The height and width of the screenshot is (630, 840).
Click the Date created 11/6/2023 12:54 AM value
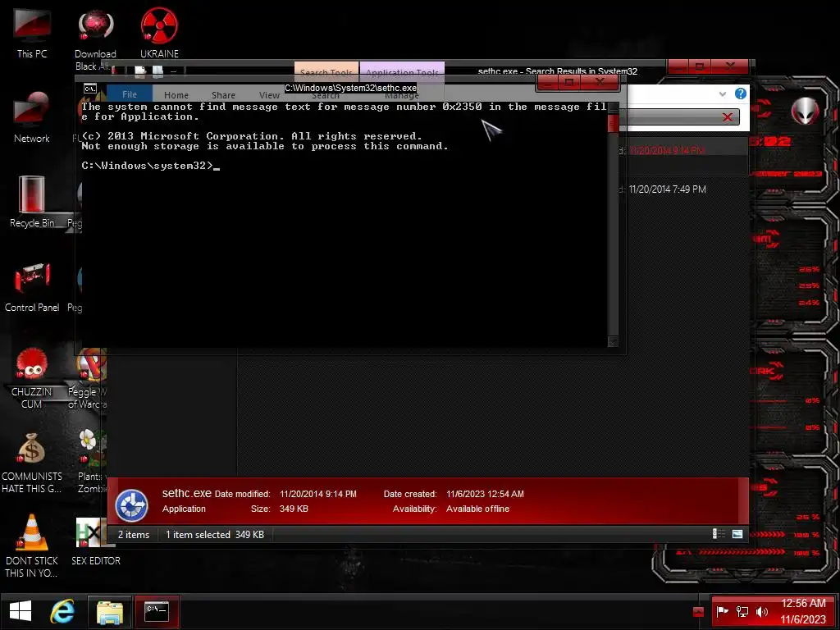coord(485,494)
